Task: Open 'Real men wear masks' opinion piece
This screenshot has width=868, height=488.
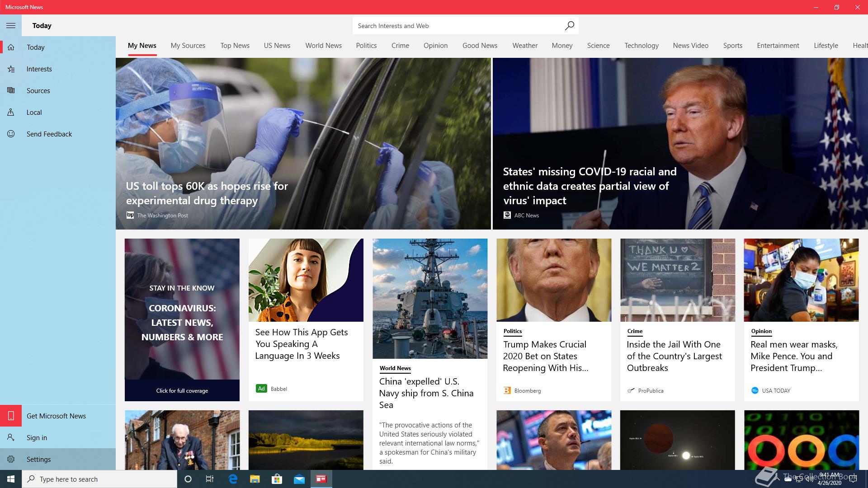Action: (x=794, y=356)
